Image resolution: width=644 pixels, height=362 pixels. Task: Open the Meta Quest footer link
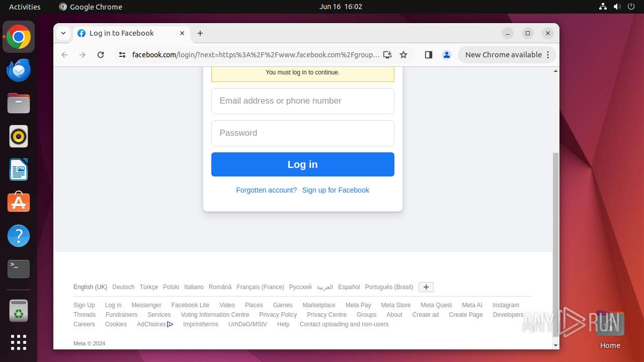436,305
